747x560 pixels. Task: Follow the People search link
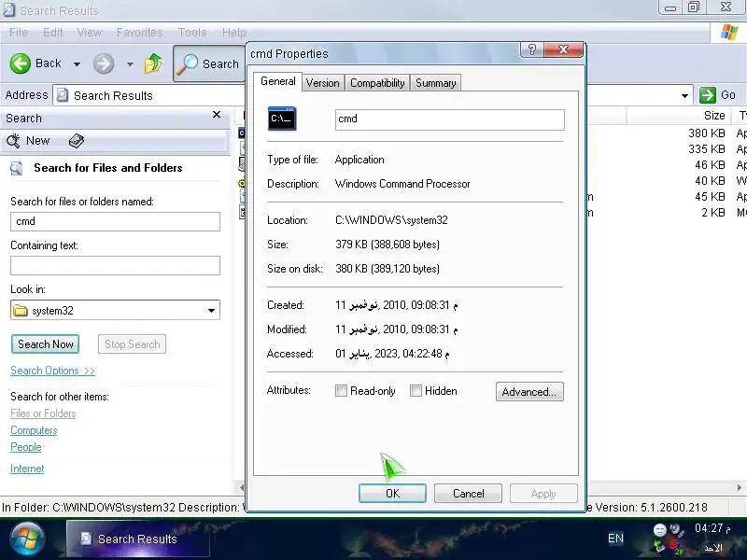point(26,447)
